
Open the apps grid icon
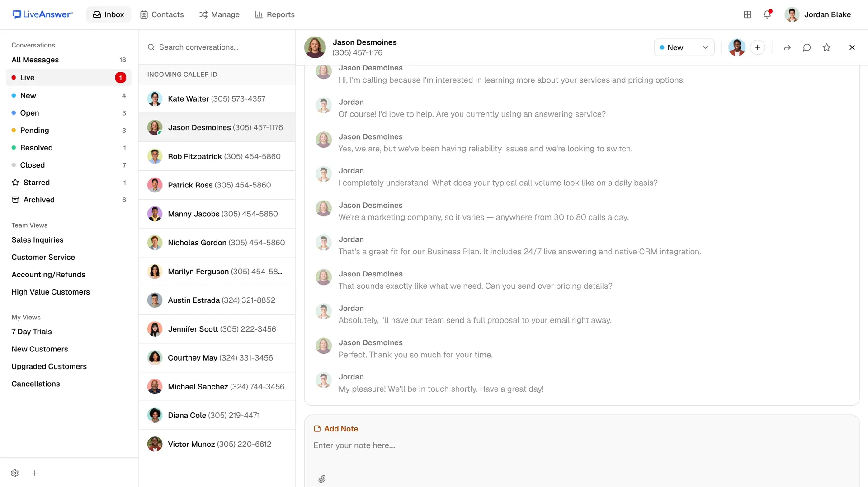tap(747, 14)
